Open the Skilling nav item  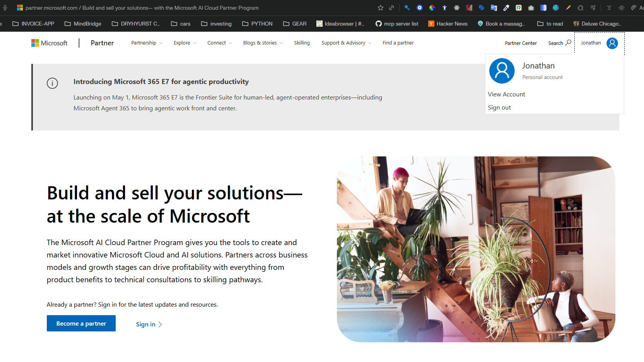302,43
